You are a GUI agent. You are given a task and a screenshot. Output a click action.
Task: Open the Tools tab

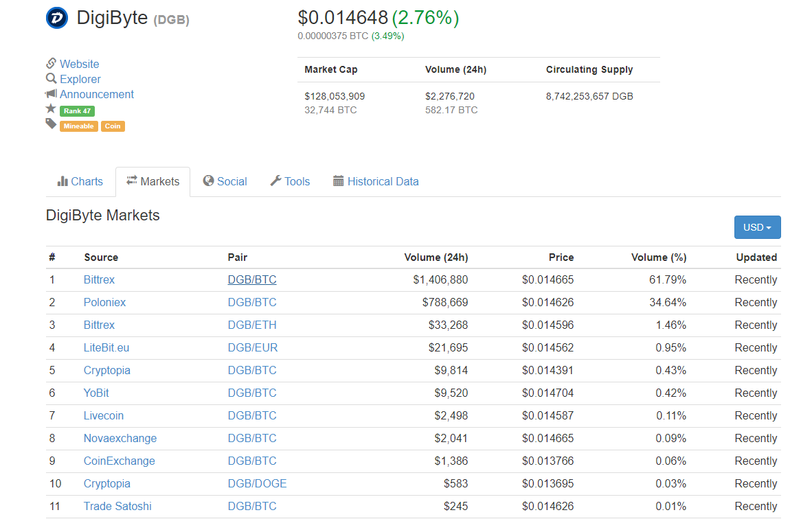[x=290, y=182]
